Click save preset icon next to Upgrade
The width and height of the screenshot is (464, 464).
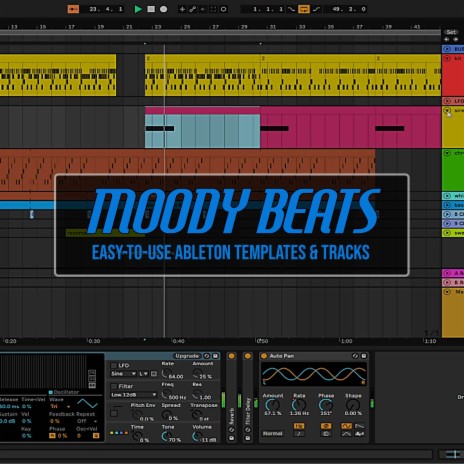[215, 356]
